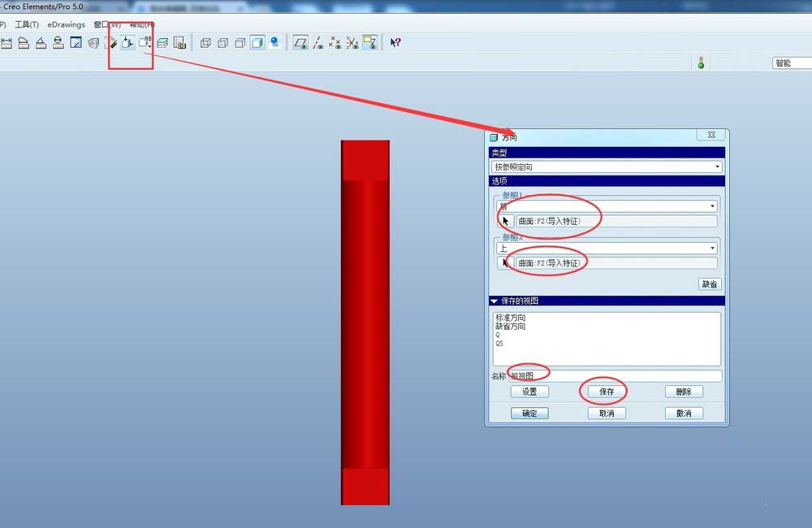
Task: Switch to wireframe display style
Action: [205, 43]
